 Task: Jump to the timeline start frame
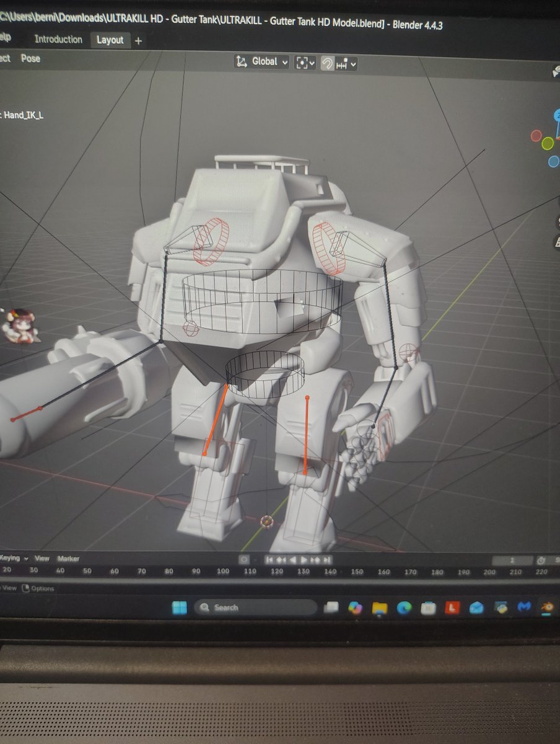269,560
